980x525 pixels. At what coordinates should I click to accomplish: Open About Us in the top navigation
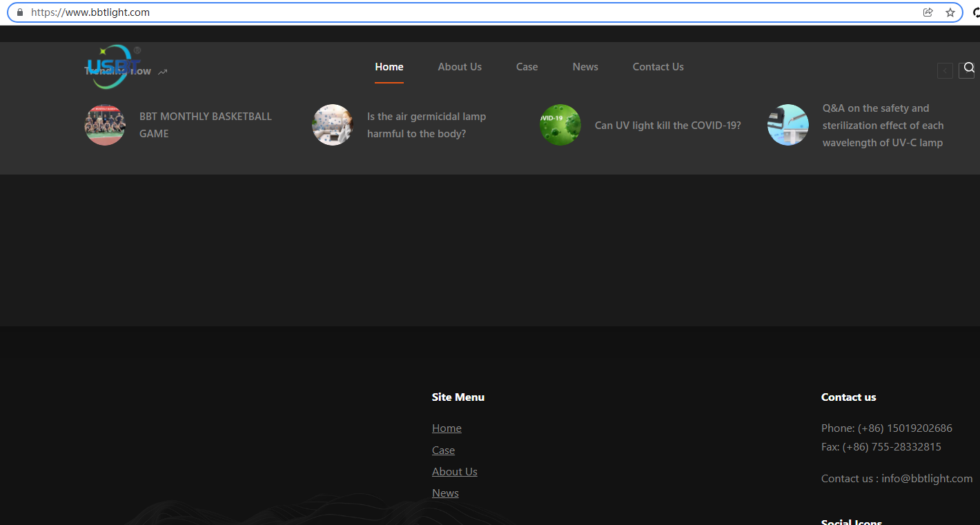460,67
